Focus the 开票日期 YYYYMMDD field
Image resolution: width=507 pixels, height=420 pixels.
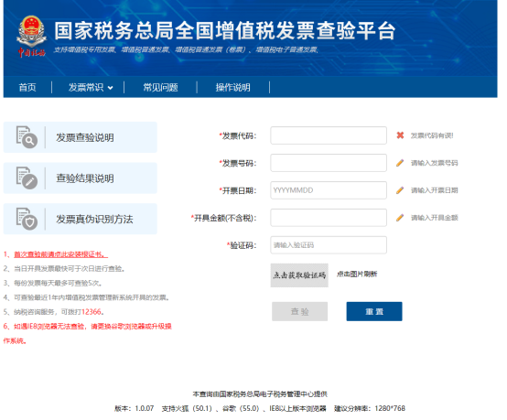click(x=329, y=190)
